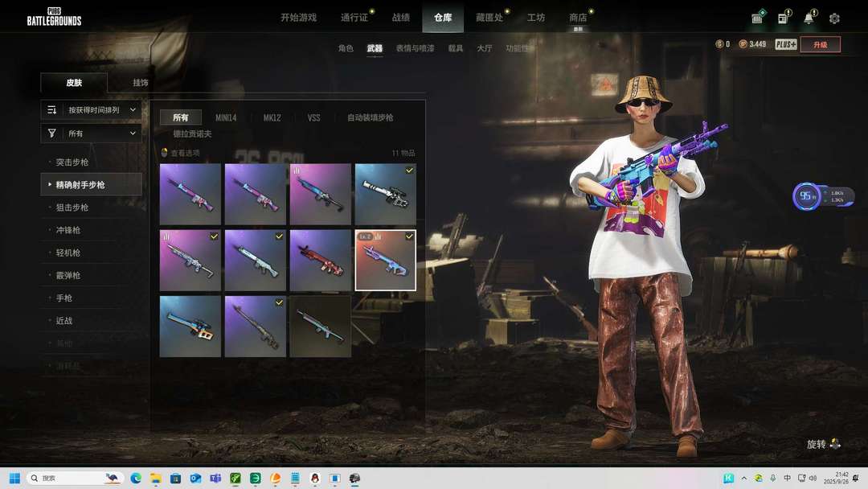This screenshot has width=868, height=489.
Task: Click the taskbar volume speaker icon
Action: 813,478
